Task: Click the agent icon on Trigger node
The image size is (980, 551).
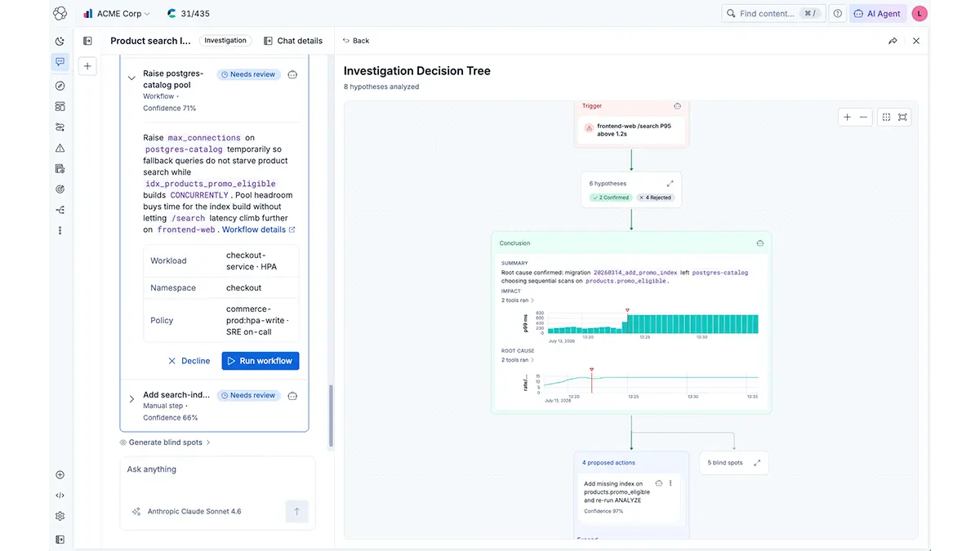Action: pos(677,106)
